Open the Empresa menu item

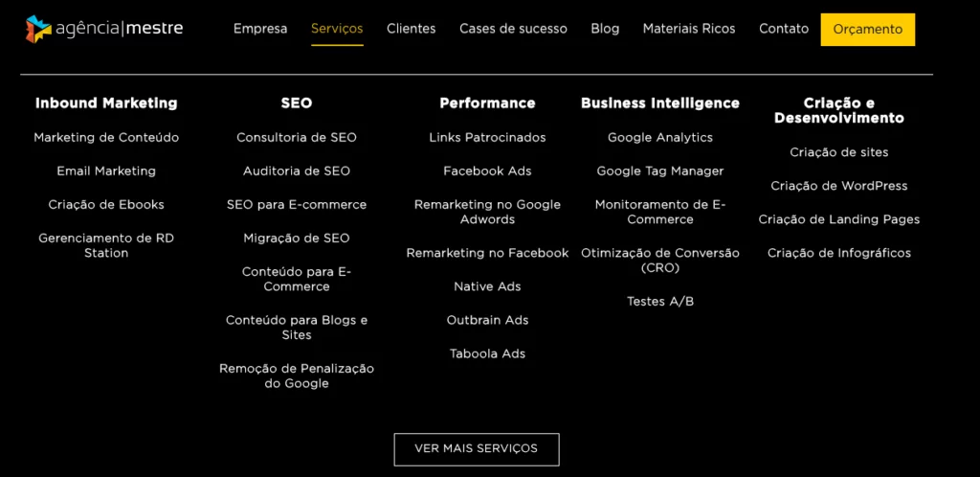(x=260, y=29)
